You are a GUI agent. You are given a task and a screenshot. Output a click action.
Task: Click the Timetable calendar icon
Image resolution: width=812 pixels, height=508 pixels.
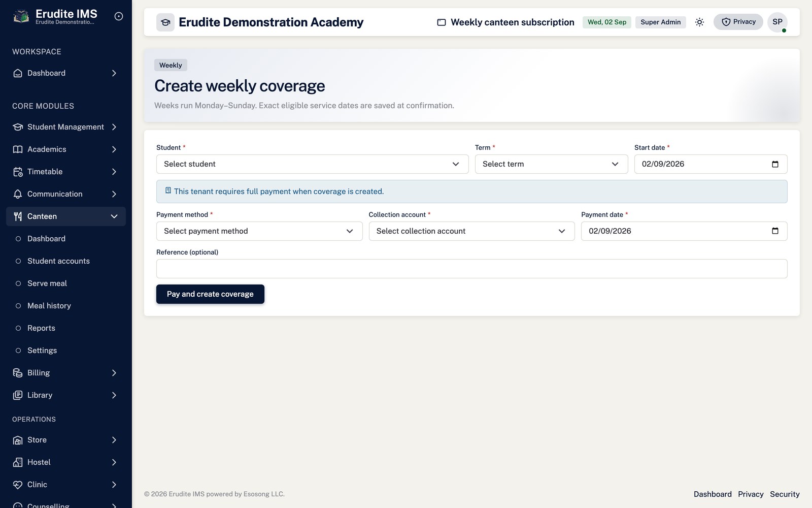(x=18, y=172)
